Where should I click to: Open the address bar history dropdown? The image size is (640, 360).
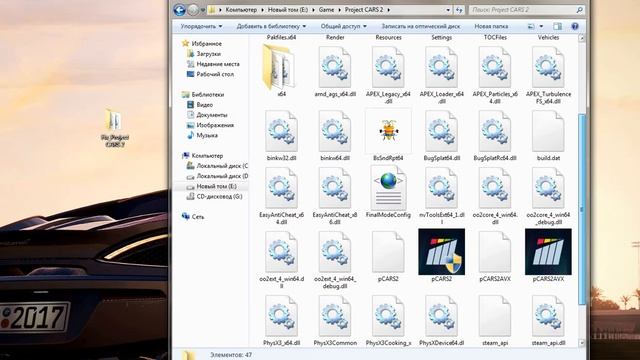coord(448,10)
